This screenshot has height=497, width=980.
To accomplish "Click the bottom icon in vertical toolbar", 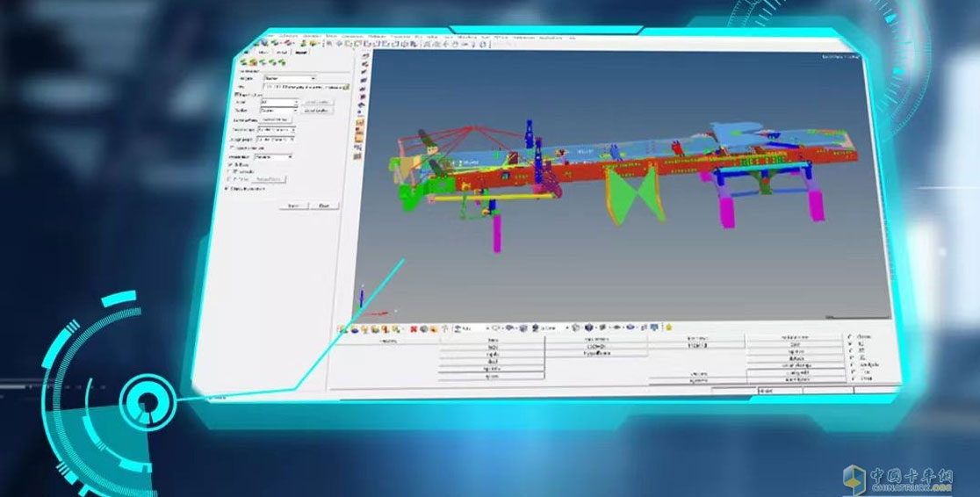I will (x=358, y=155).
